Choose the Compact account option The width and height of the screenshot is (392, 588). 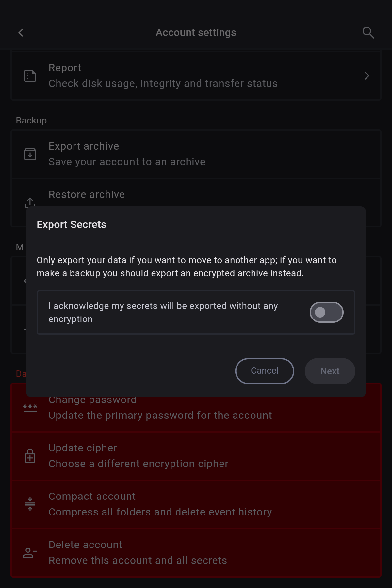tap(196, 504)
